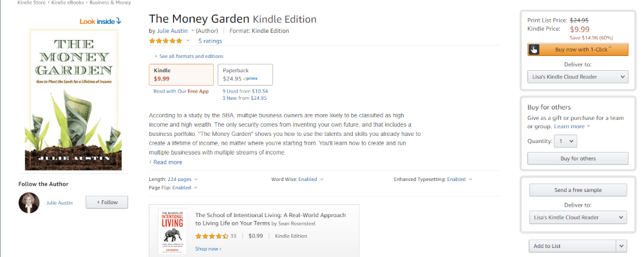The width and height of the screenshot is (644, 257).
Task: Click See all formats and editions
Action: 191,56
